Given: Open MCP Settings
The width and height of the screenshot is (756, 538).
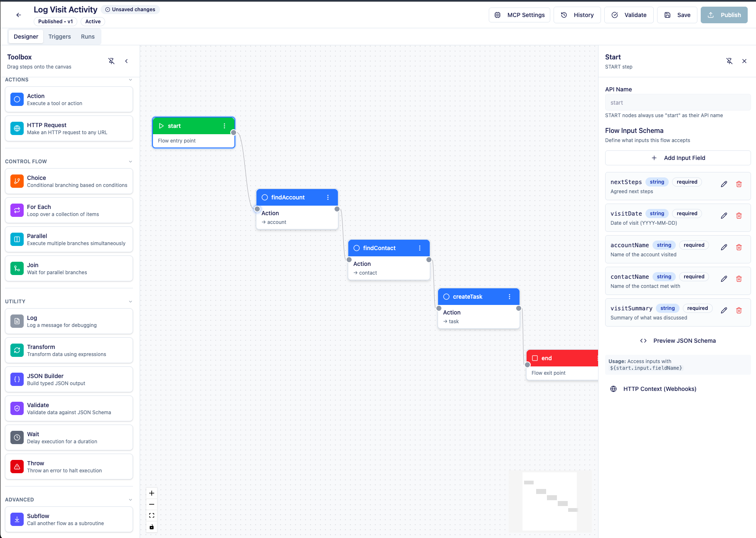Looking at the screenshot, I should pos(520,15).
